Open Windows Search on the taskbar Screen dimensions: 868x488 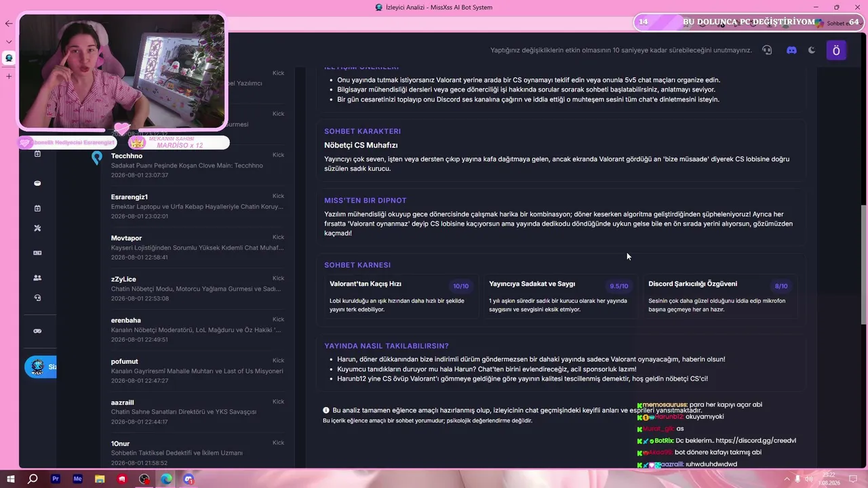[33, 479]
